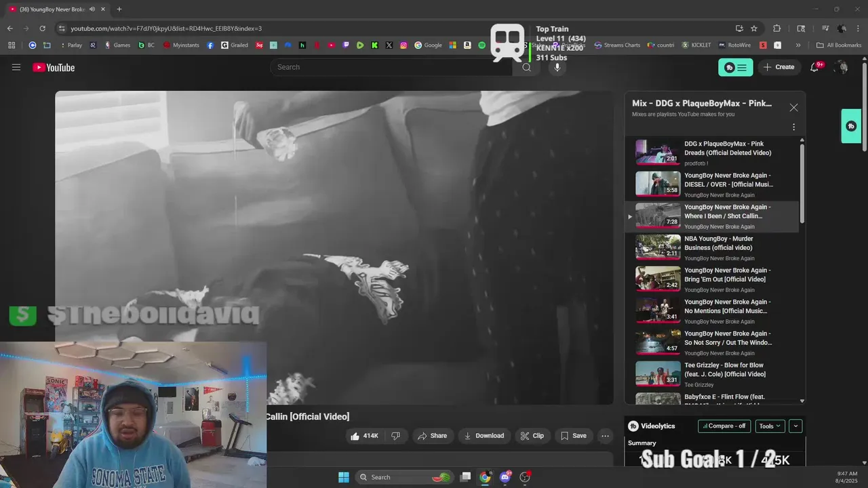
Task: Click the playlist panel scrollbar
Action: coord(803,183)
